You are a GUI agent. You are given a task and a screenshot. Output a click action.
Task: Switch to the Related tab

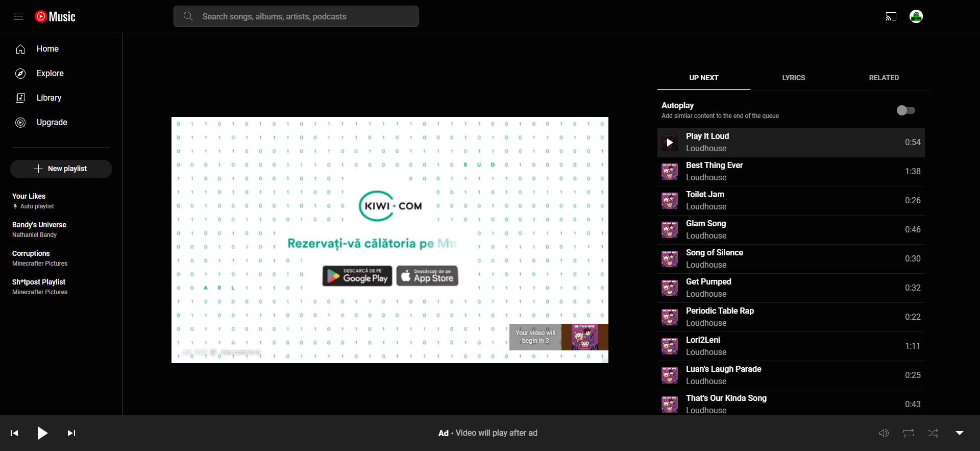click(x=884, y=78)
